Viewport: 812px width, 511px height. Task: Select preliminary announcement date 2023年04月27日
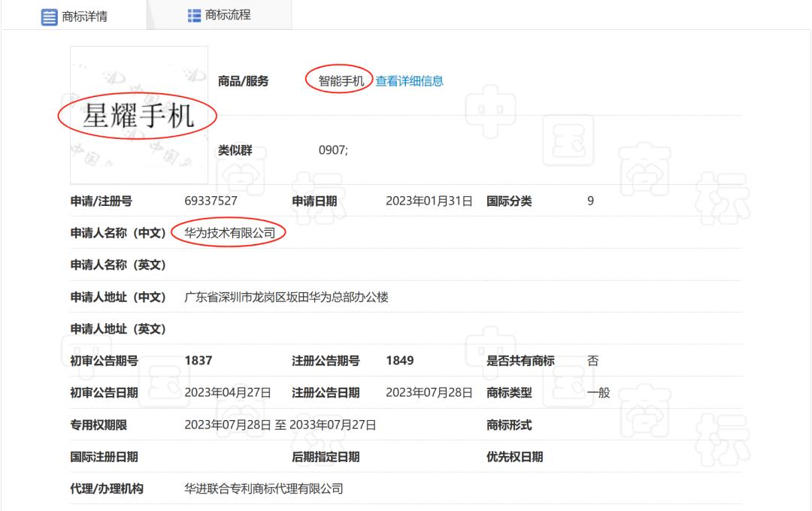pyautogui.click(x=228, y=392)
